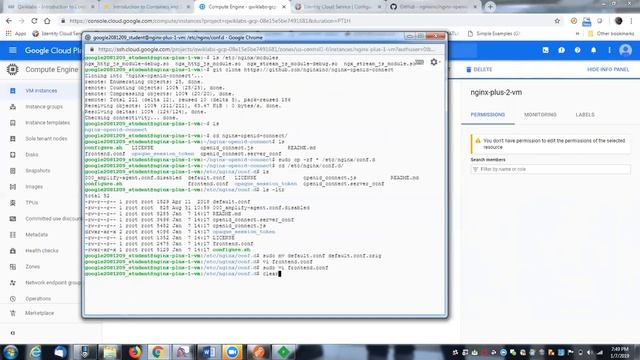Screen dimensions: 640x360
Task: Open Other bookmarks folder
Action: click(611, 33)
